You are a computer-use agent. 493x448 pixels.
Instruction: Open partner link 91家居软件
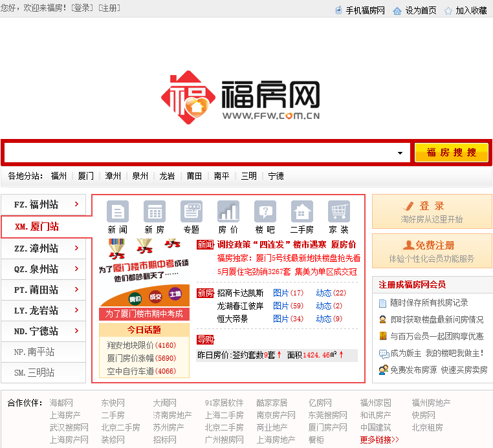pyautogui.click(x=224, y=403)
